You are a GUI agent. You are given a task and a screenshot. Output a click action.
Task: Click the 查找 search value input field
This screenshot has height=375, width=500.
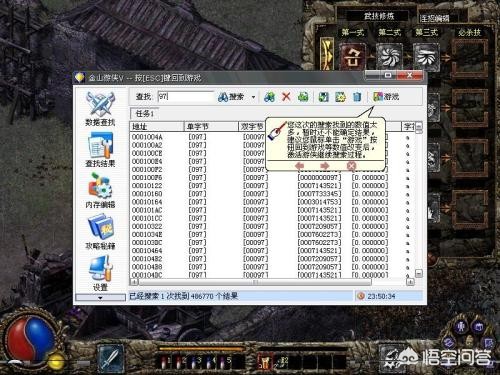pyautogui.click(x=185, y=97)
